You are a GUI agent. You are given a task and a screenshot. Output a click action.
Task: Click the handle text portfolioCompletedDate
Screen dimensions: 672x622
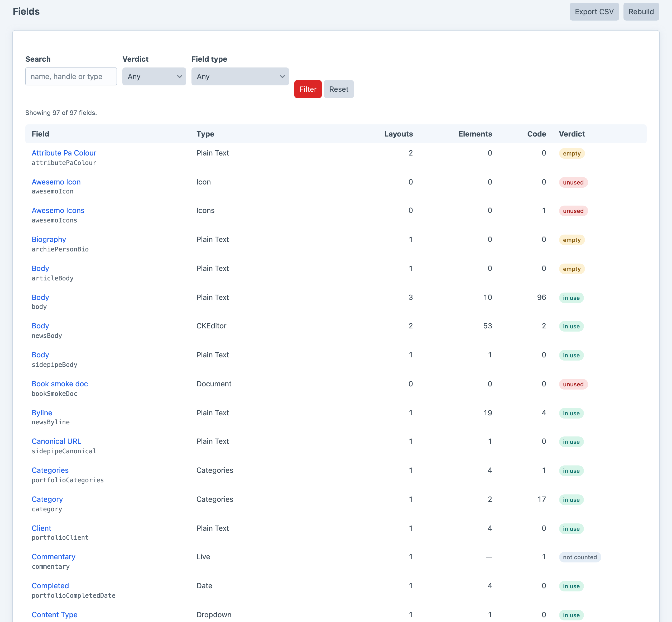point(73,596)
